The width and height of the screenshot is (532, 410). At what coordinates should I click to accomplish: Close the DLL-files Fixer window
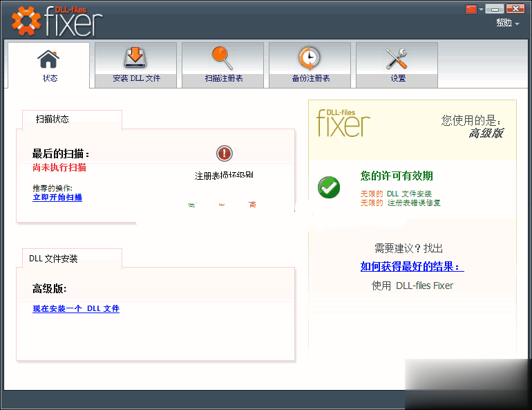pos(515,8)
